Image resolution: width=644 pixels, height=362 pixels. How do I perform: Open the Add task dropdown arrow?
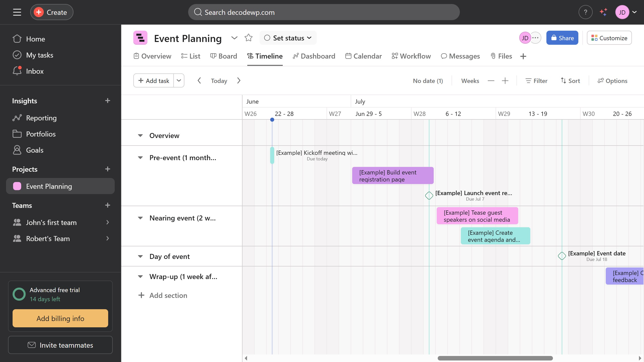point(179,80)
